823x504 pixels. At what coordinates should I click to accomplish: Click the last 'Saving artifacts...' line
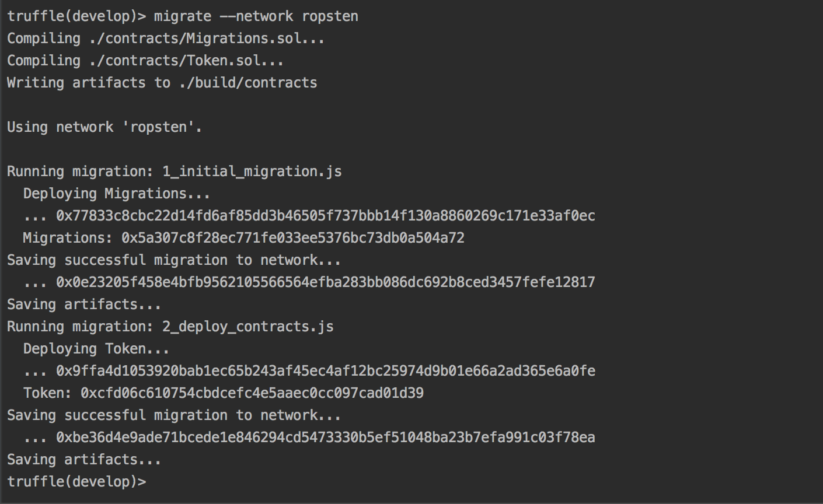click(x=83, y=460)
